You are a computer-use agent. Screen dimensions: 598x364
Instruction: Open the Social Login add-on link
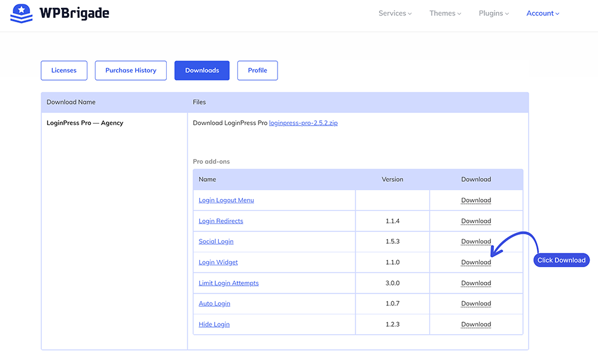[x=216, y=241]
